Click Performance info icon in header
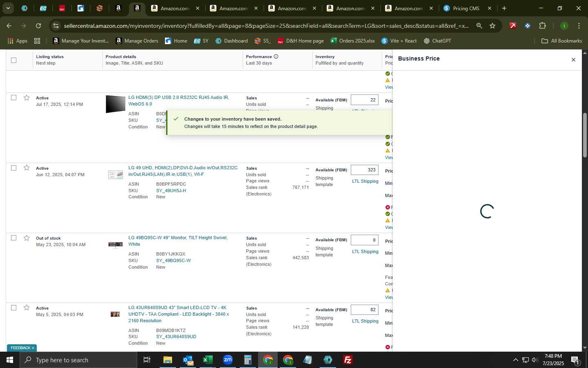 (276, 56)
